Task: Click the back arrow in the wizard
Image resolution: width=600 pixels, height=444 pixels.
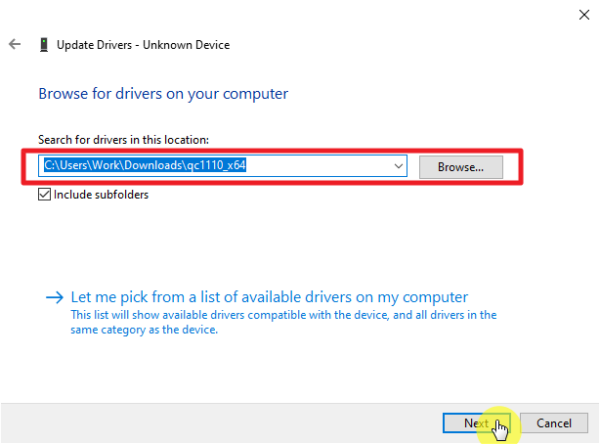Action: [14, 45]
